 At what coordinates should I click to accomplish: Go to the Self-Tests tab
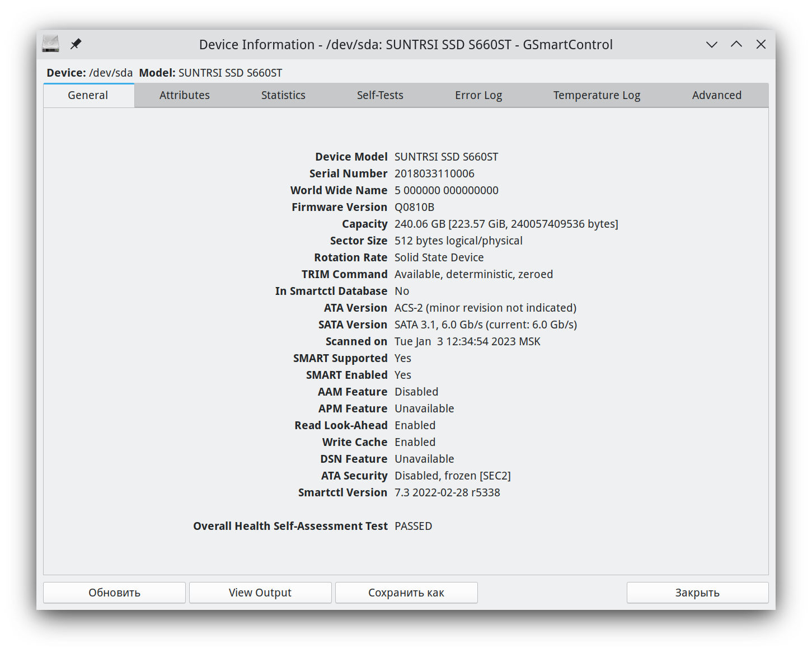[380, 95]
